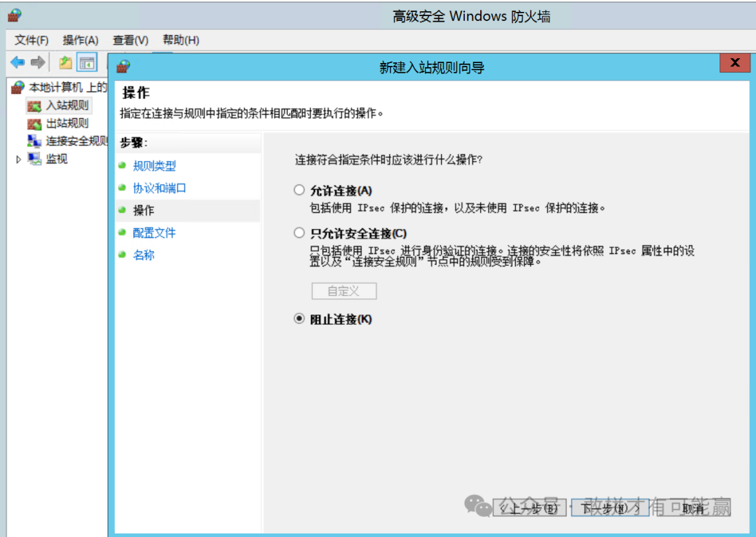Select 出站规则 in the tree

click(x=67, y=123)
